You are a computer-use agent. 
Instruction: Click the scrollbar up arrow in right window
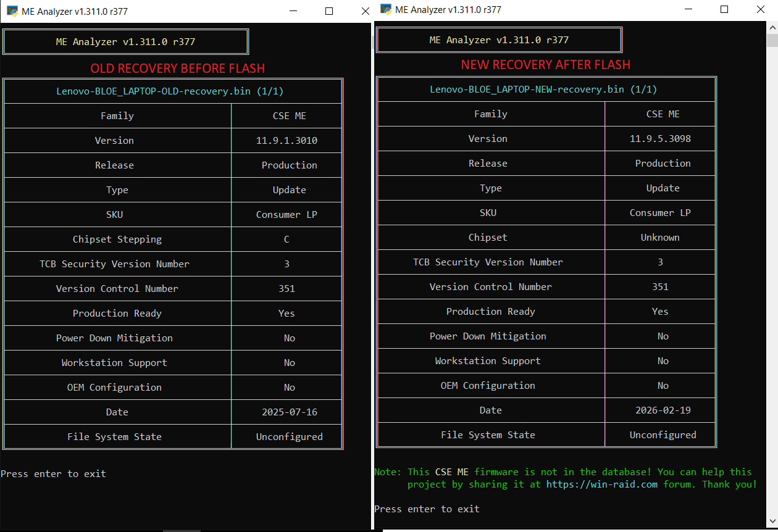(772, 27)
